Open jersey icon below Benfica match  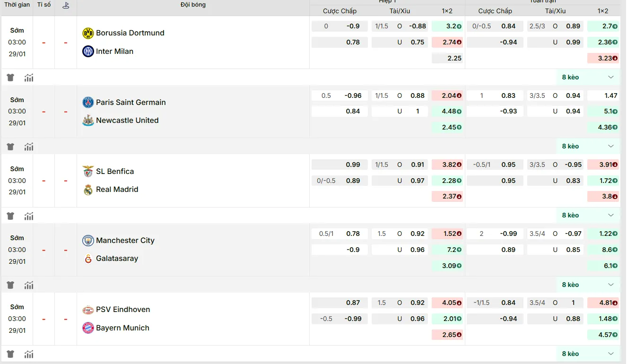point(10,216)
